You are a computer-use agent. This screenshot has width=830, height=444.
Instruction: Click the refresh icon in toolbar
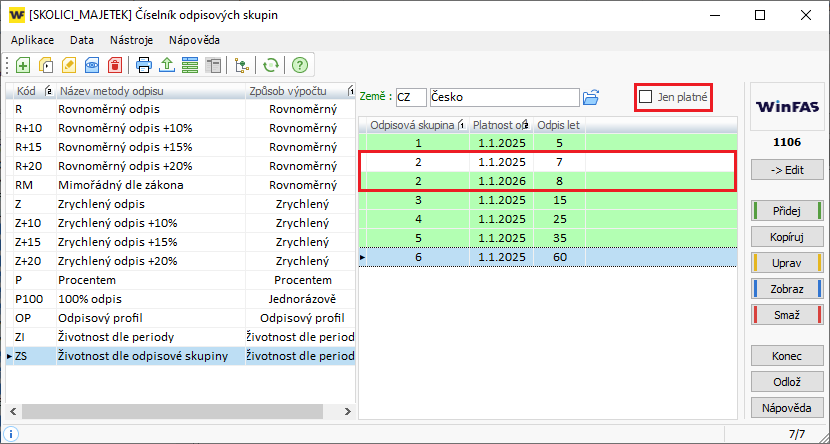(270, 65)
